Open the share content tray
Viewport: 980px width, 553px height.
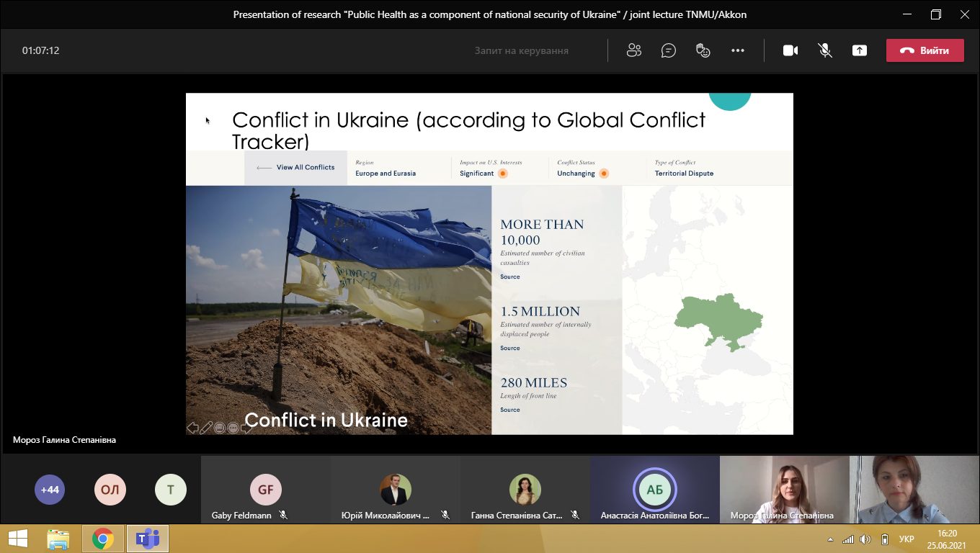[x=860, y=50]
